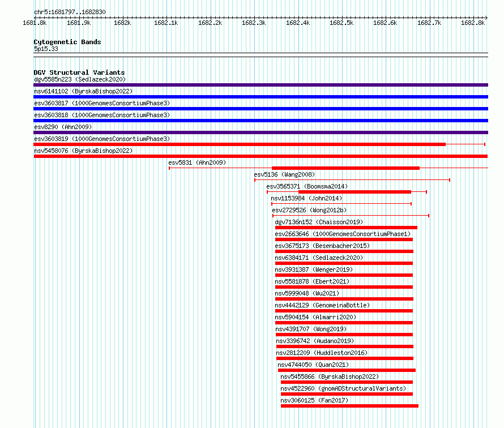
Task: Click nsv5581878 (Ebert2021) label
Action: point(312,281)
